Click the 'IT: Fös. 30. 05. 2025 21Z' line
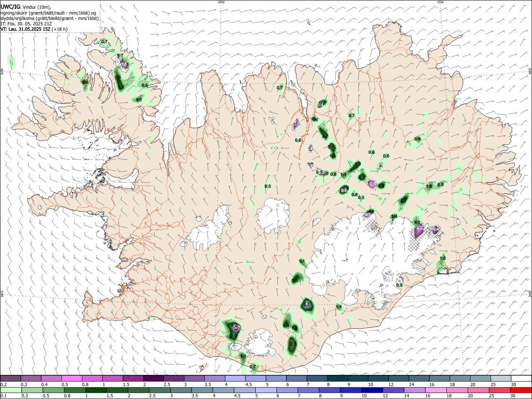 click(26, 24)
